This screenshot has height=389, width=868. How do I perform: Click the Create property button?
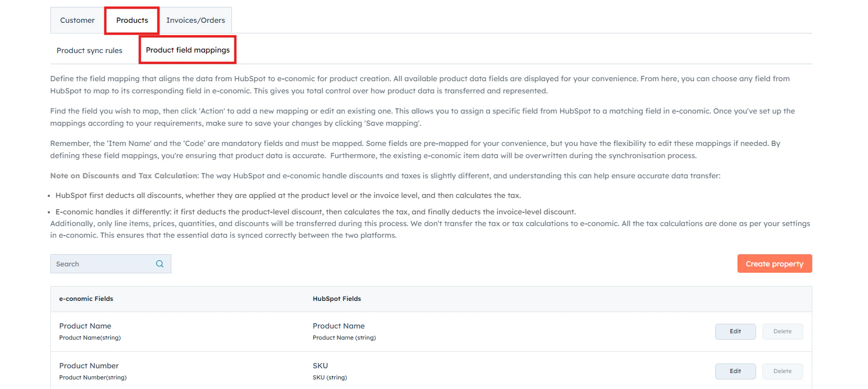(775, 264)
